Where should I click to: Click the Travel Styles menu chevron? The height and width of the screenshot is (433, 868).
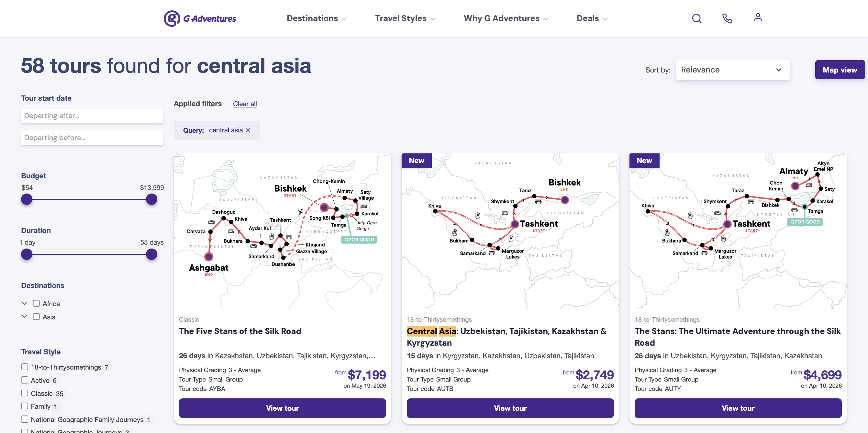pyautogui.click(x=433, y=19)
